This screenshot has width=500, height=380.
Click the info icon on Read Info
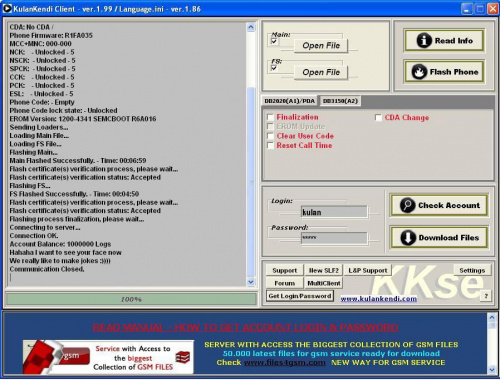424,41
